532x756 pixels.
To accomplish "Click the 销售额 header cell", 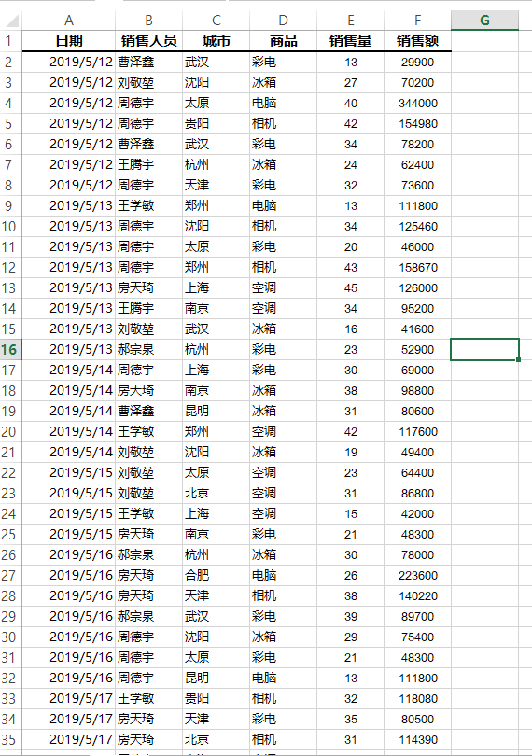I will pyautogui.click(x=418, y=41).
